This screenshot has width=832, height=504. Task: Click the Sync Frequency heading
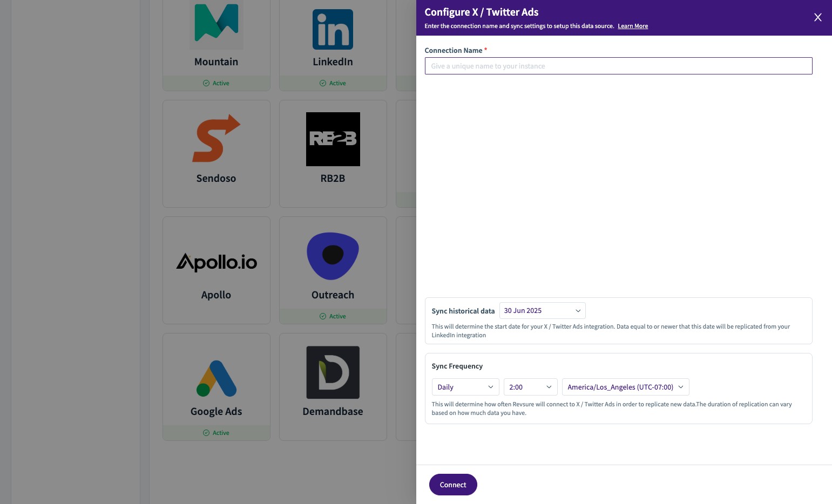click(x=457, y=366)
